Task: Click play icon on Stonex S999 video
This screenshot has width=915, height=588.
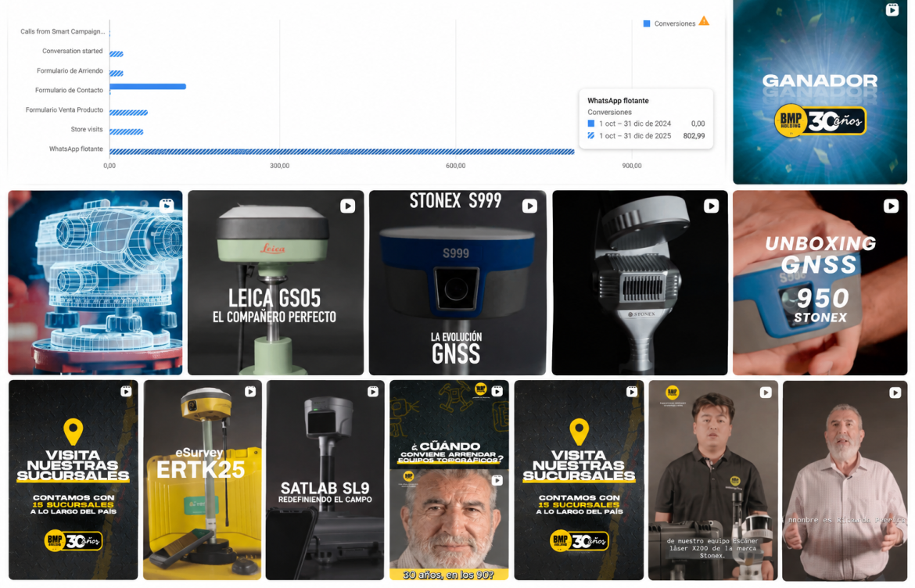Action: (530, 206)
